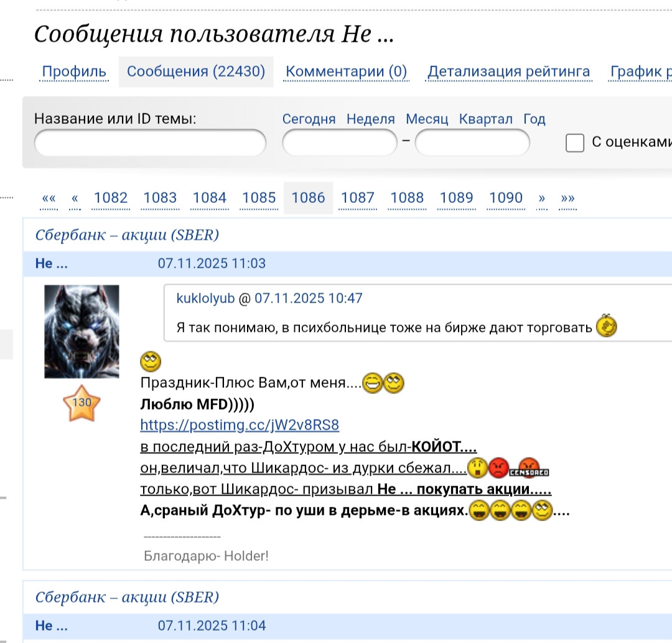Click username Не ... on 11:03 post
The width and height of the screenshot is (672, 643).
52,263
